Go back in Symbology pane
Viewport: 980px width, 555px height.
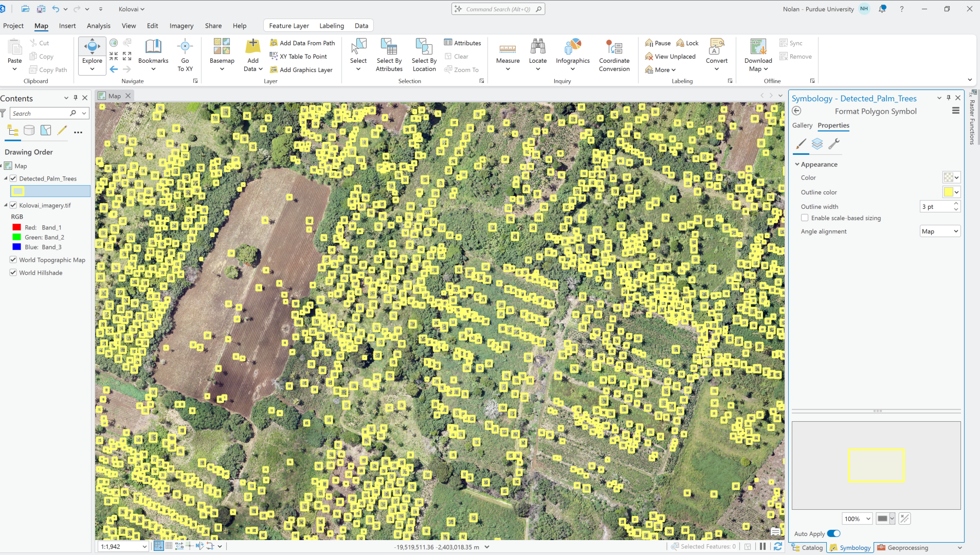797,111
